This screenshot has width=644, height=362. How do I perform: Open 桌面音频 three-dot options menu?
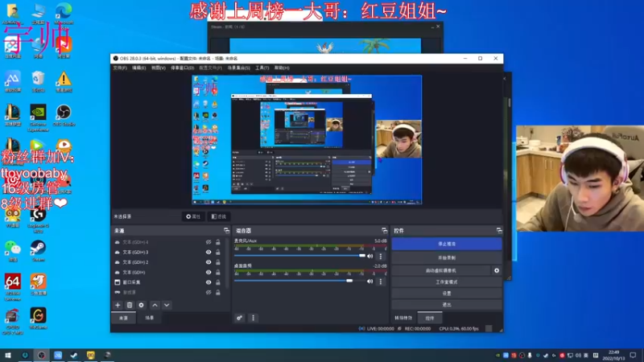(x=381, y=281)
